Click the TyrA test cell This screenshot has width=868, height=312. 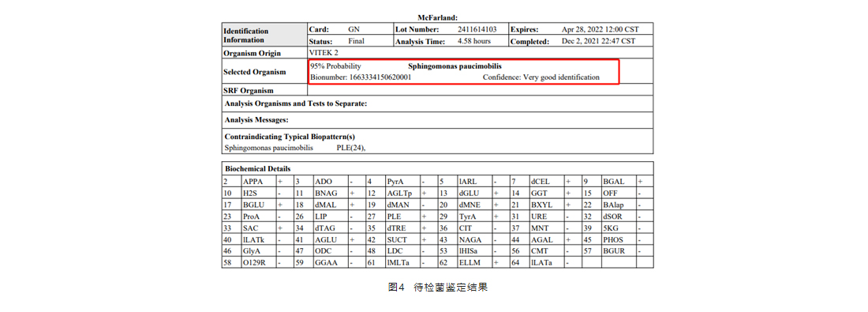(474, 216)
